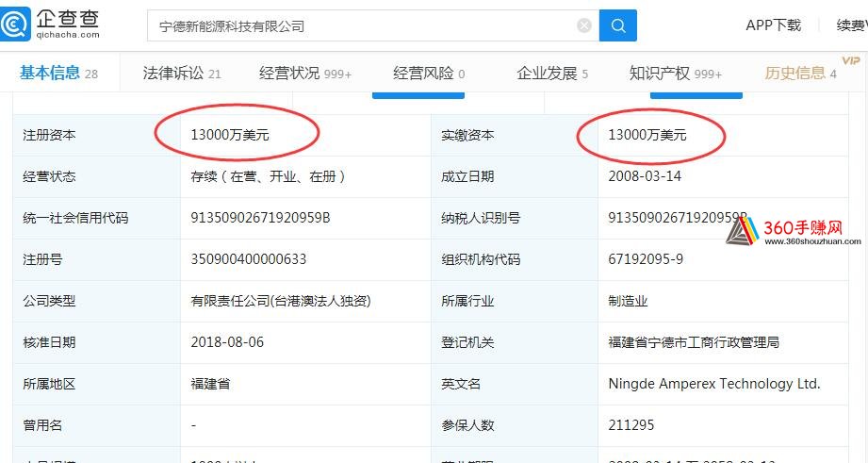The width and height of the screenshot is (868, 463).
Task: Click the 经营状态 label
Action: 49,176
